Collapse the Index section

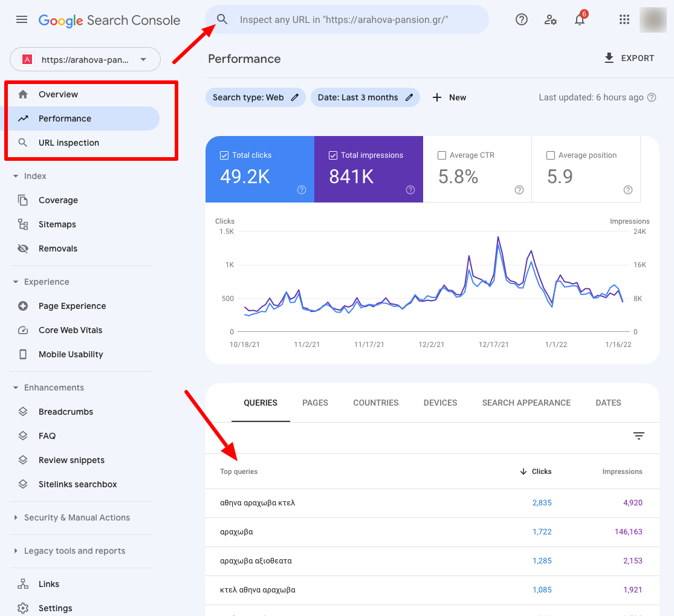tap(16, 177)
